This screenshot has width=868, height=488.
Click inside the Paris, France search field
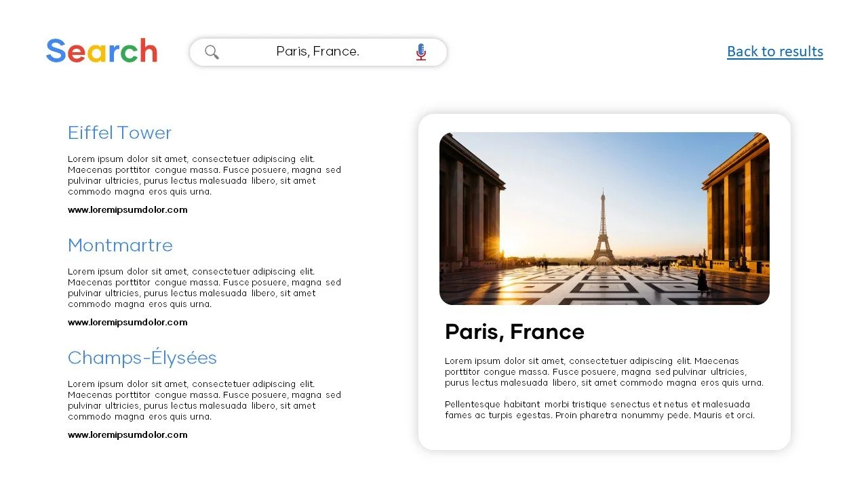[317, 52]
